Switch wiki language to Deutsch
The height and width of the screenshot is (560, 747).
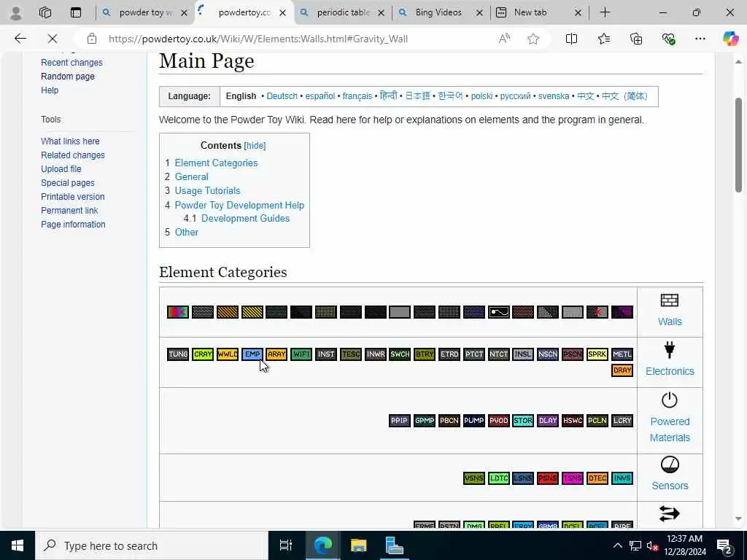coord(282,96)
